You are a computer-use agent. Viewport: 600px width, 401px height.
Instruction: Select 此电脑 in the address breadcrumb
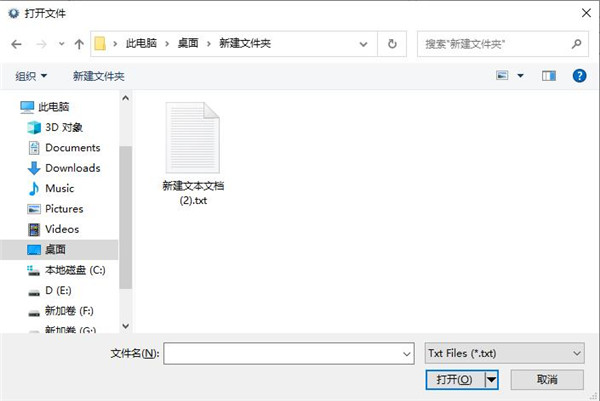click(x=141, y=44)
